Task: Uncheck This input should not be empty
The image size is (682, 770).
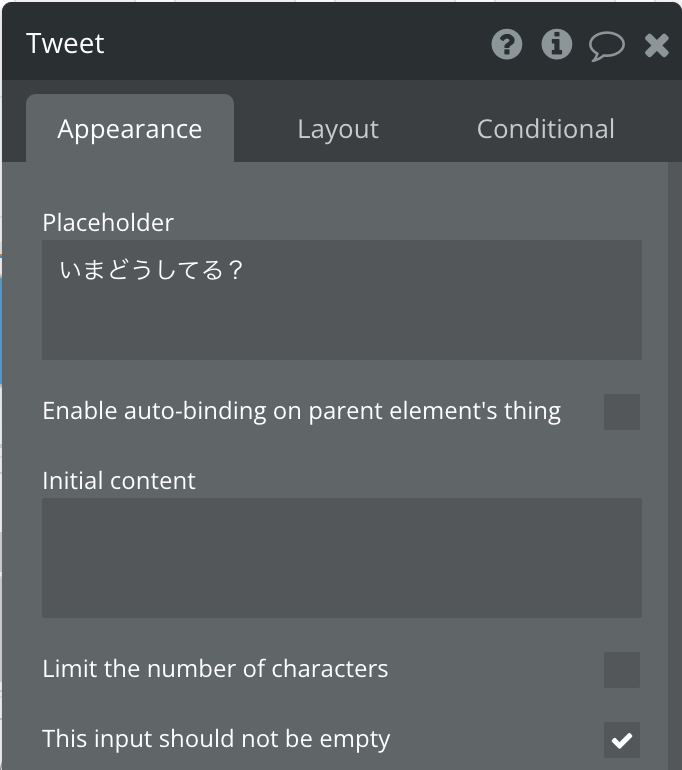Action: 622,740
